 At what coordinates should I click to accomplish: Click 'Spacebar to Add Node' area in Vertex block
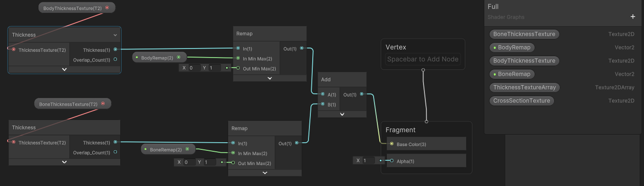(x=423, y=59)
